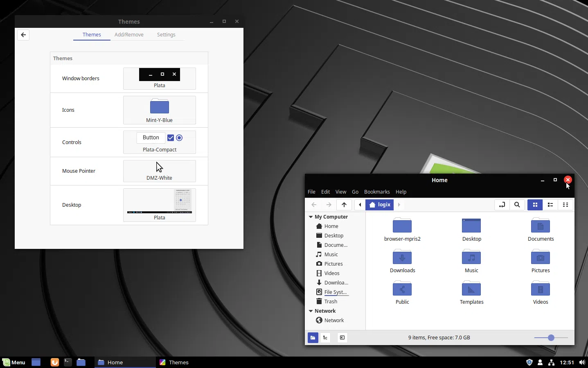Click the logix path bar button

tap(380, 205)
